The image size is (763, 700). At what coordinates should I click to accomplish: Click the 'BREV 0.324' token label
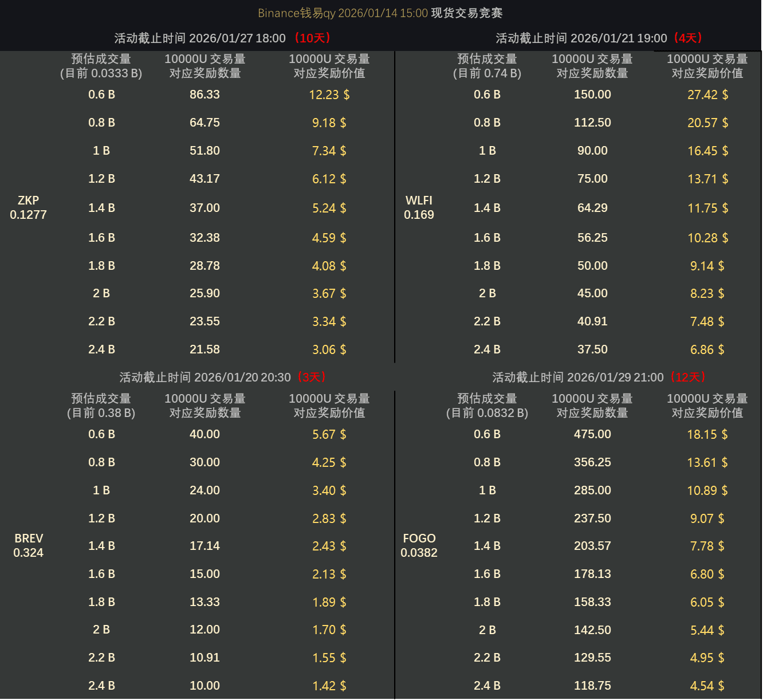[x=28, y=545]
